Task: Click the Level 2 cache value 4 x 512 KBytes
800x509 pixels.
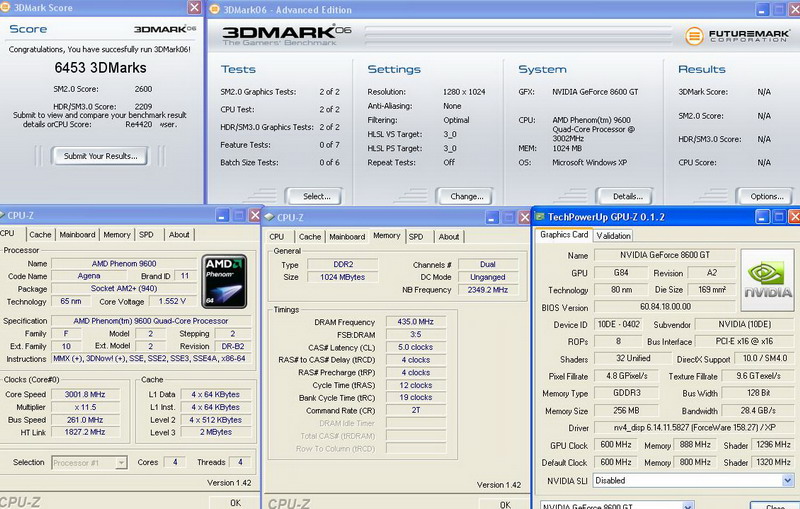Action: click(215, 420)
